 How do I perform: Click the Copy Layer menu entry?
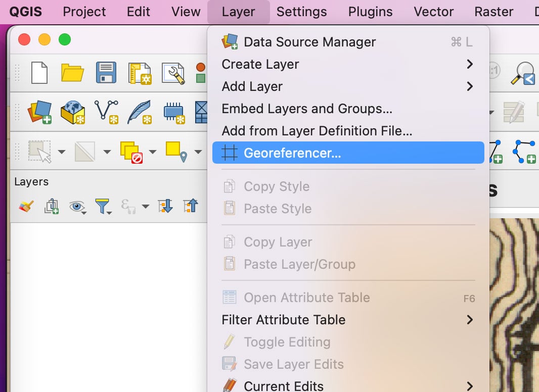pyautogui.click(x=348, y=242)
